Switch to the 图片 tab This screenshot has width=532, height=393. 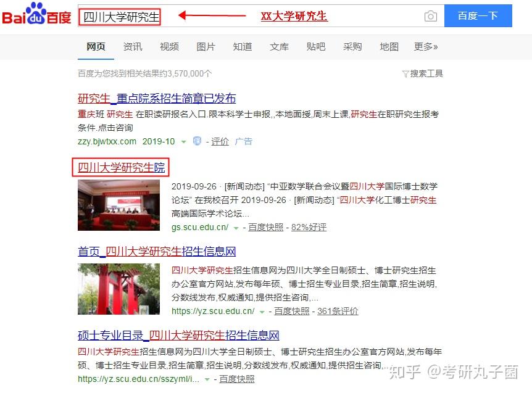[x=206, y=46]
